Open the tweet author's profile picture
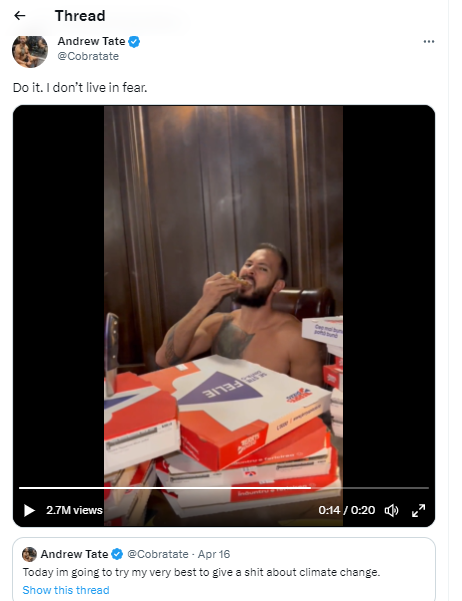 30,51
